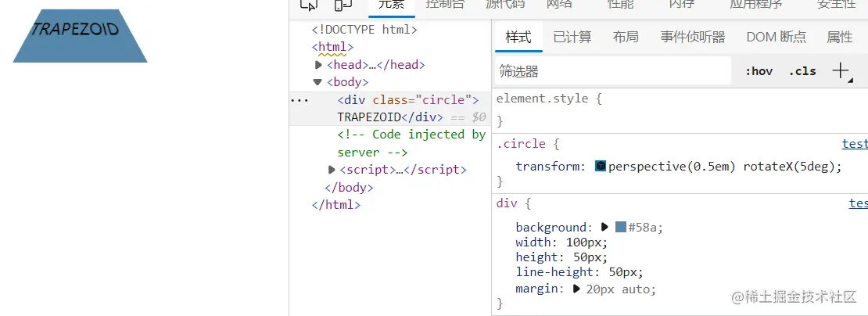The width and height of the screenshot is (868, 316).
Task: Switch to the 源代码 sources tab
Action: click(505, 5)
